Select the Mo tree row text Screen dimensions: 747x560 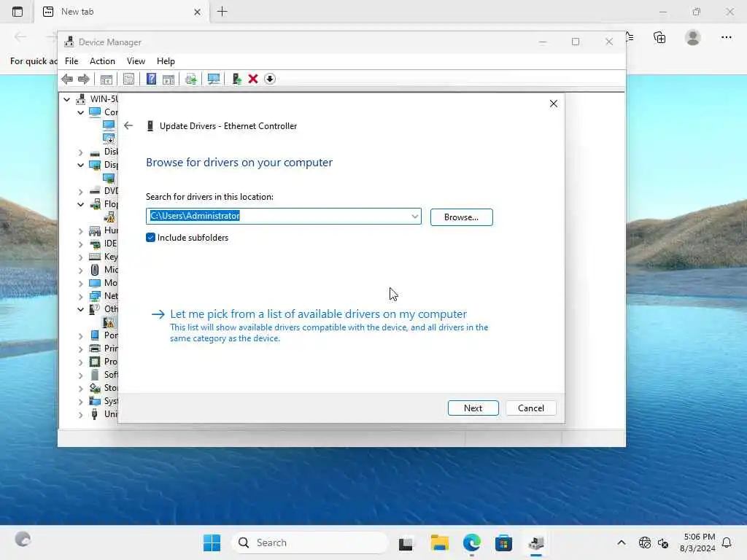(111, 282)
